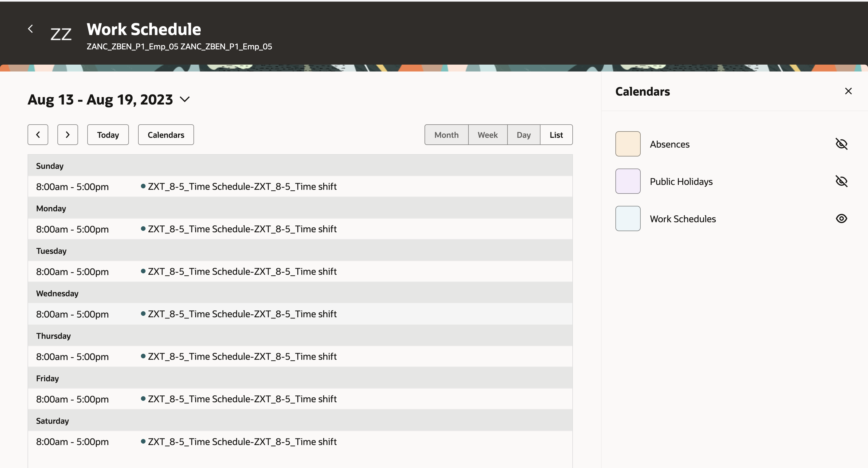Screen dimensions: 868x468
Task: Click the Absences color swatch
Action: point(627,144)
